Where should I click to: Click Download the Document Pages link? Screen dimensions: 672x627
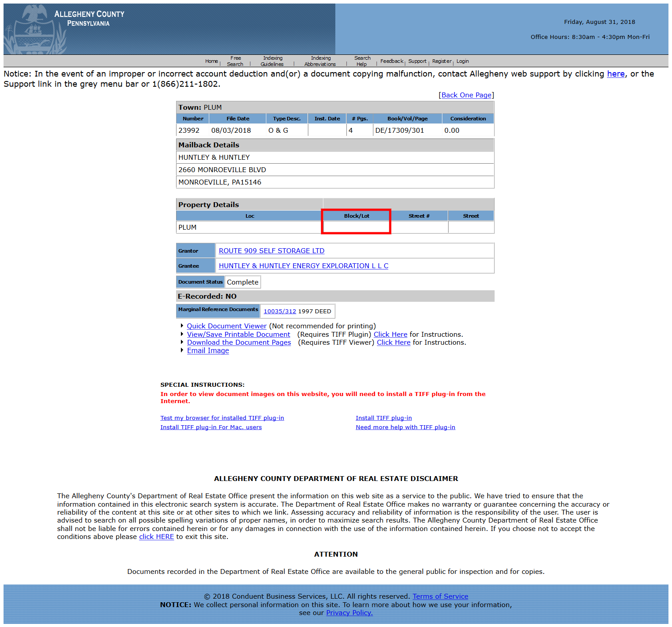pyautogui.click(x=239, y=342)
